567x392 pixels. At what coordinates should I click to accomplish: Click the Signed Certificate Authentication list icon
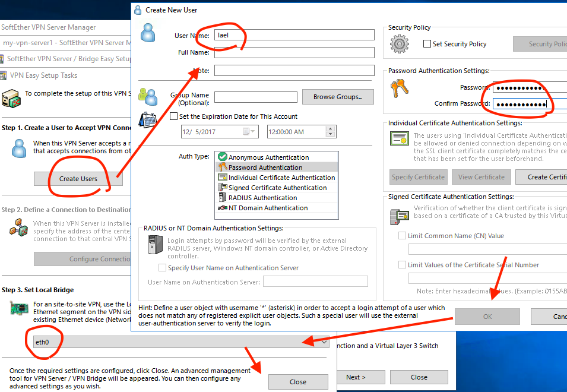point(223,187)
